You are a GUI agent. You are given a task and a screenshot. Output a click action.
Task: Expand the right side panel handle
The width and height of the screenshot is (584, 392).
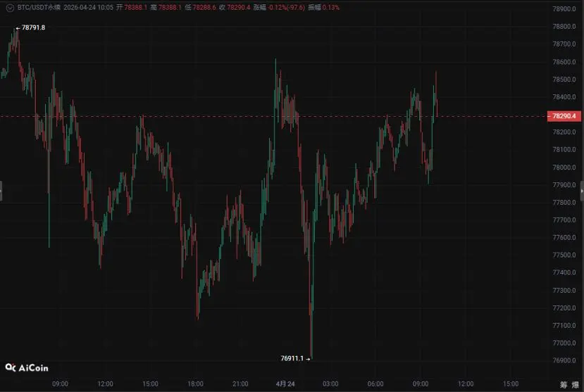[582, 191]
